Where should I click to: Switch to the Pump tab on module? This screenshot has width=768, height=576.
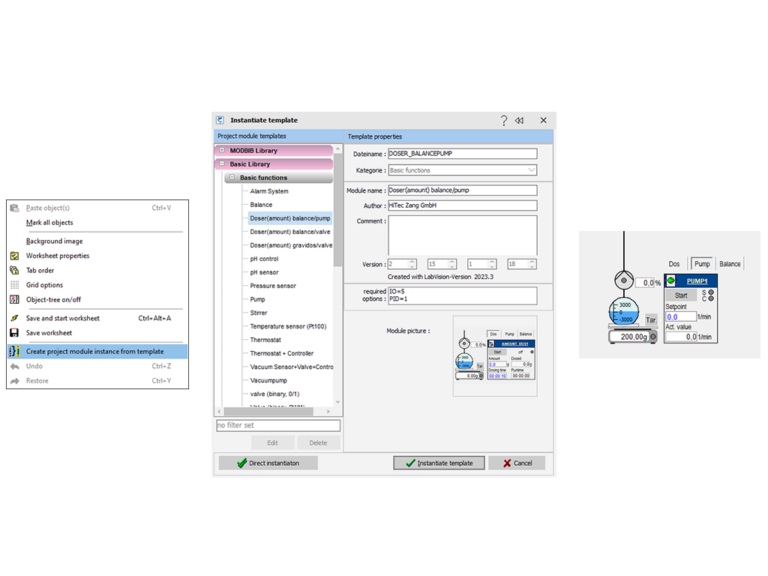702,264
